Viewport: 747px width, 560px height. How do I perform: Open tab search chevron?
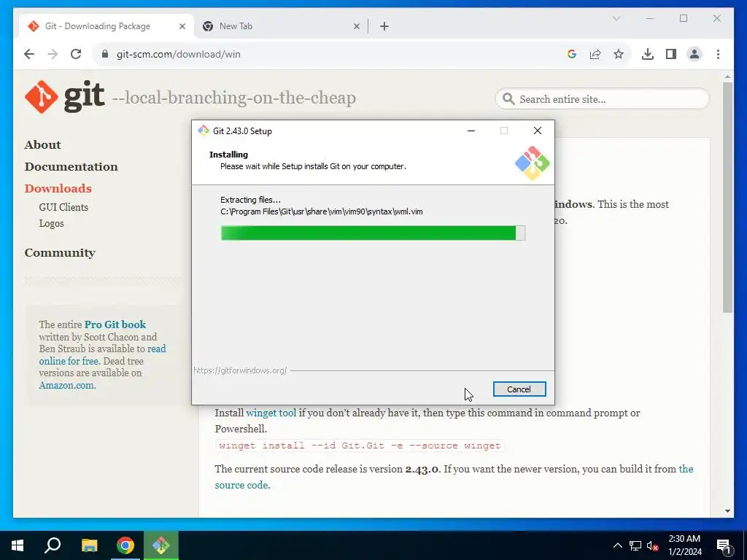coord(616,18)
